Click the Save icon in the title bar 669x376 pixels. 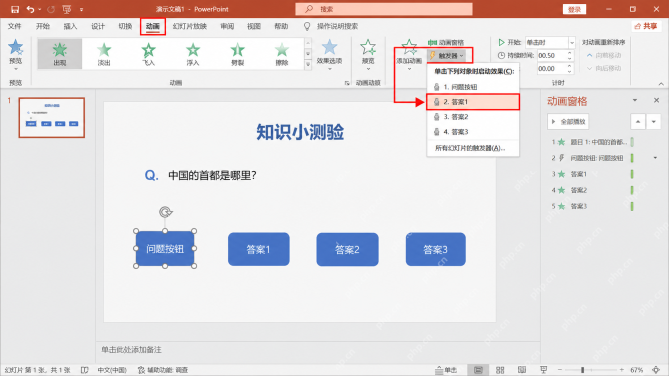(15, 9)
